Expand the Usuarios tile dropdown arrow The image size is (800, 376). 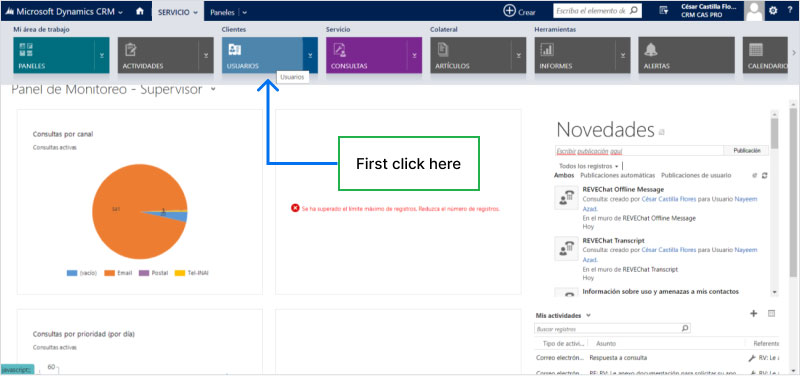310,55
